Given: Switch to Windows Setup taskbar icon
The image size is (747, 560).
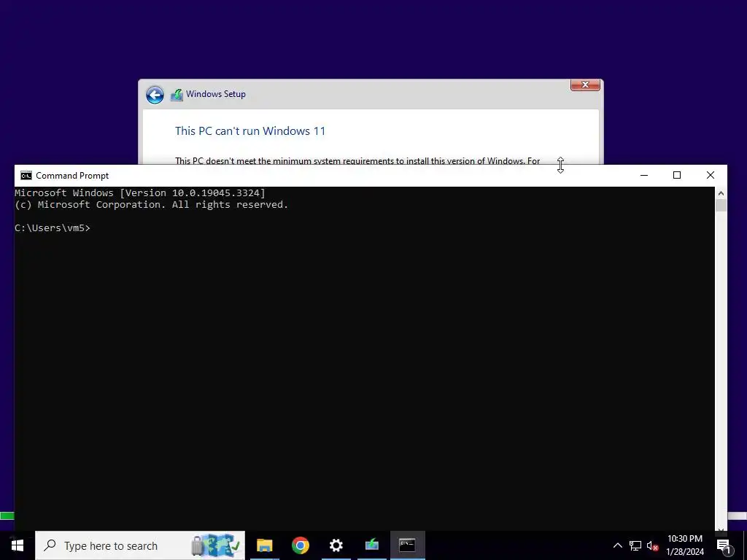Looking at the screenshot, I should point(371,545).
